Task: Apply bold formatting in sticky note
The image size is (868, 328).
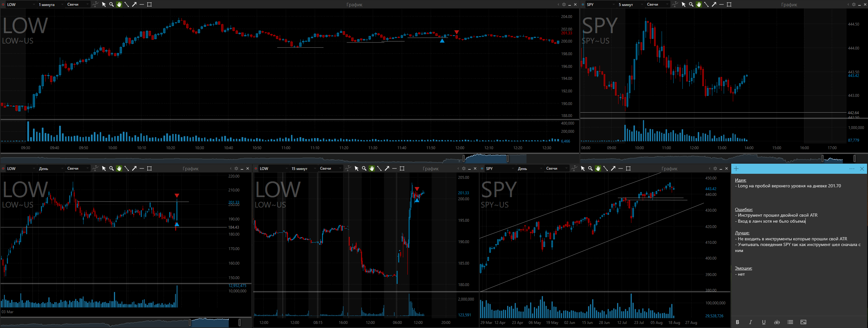Action: [737, 322]
